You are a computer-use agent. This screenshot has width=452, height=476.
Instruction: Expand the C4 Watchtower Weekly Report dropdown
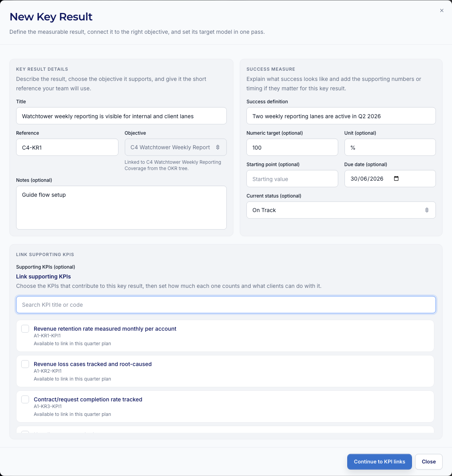point(175,147)
